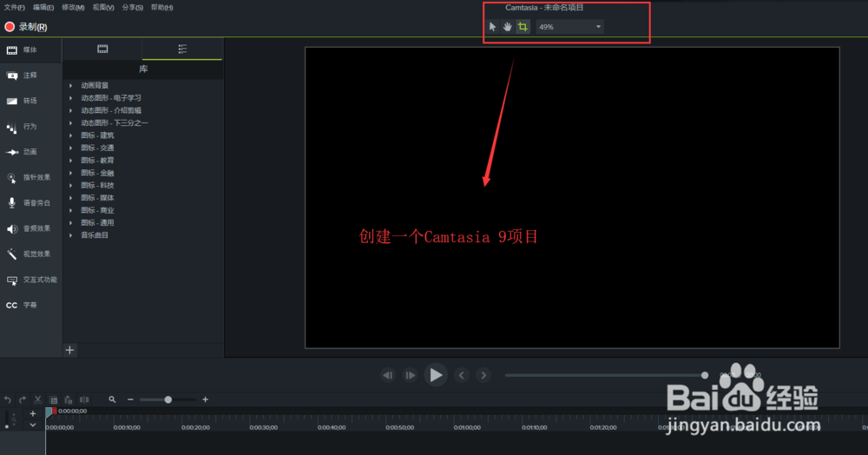Viewport: 868px width, 455px height.
Task: Open the 49% canvas zoom dropdown
Action: [569, 27]
